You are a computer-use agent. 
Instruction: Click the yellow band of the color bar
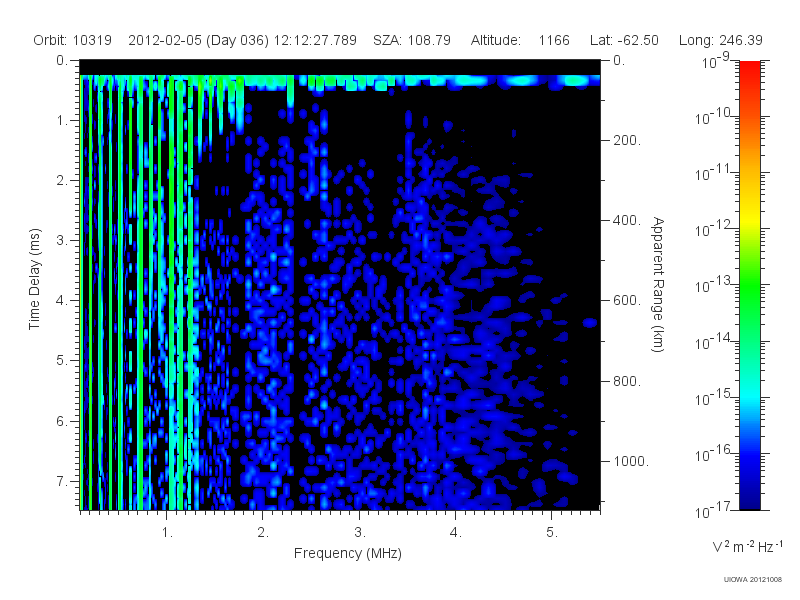click(750, 217)
